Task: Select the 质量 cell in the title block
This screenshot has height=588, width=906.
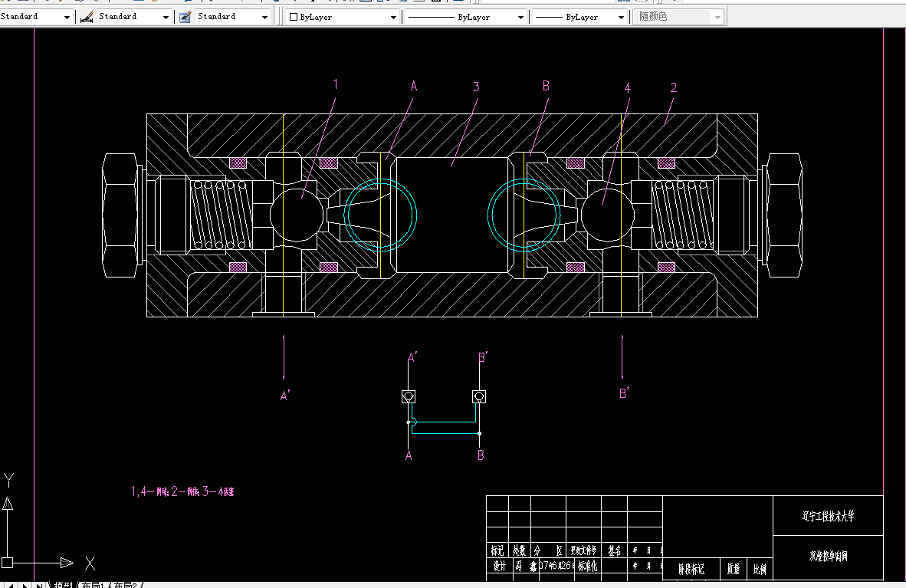Action: tap(734, 570)
